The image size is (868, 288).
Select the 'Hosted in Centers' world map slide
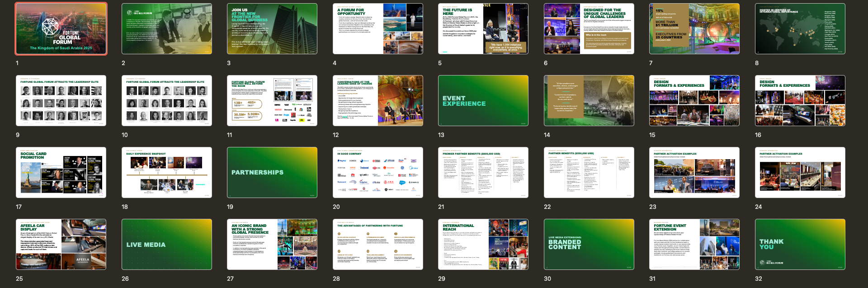(800, 29)
